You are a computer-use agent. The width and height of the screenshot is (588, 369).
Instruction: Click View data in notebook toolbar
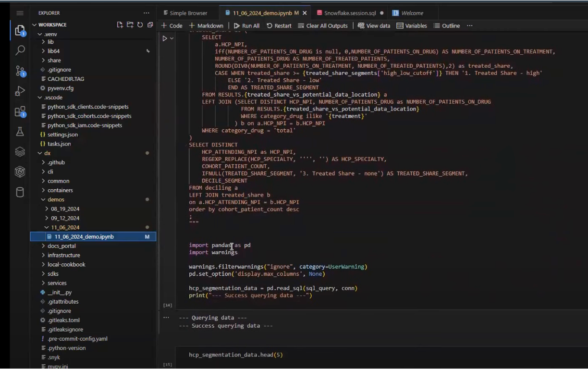pos(374,25)
